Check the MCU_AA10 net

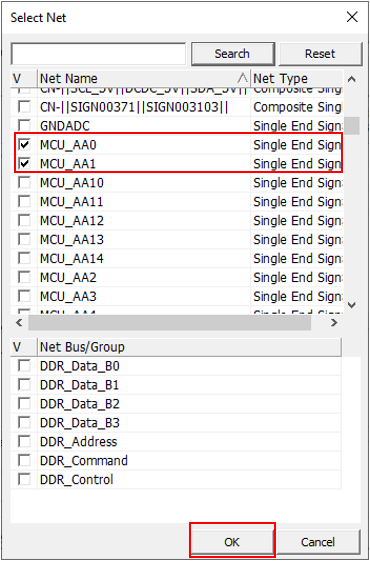(x=24, y=183)
